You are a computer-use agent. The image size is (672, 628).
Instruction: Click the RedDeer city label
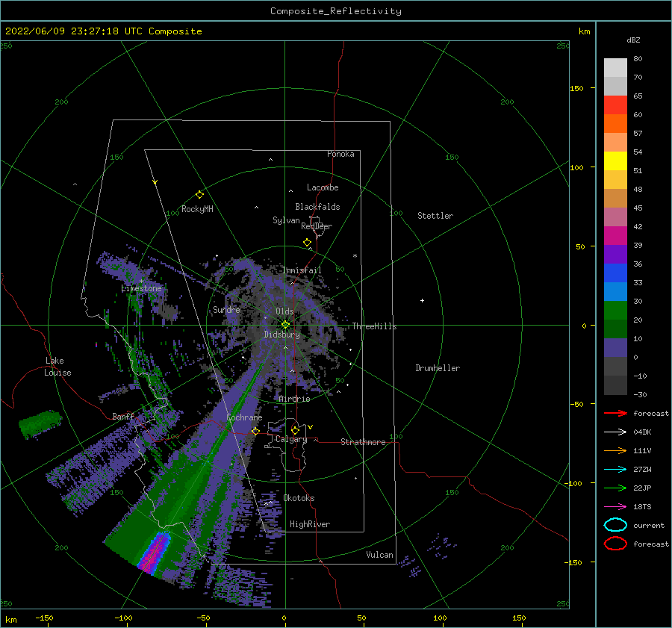(x=317, y=226)
